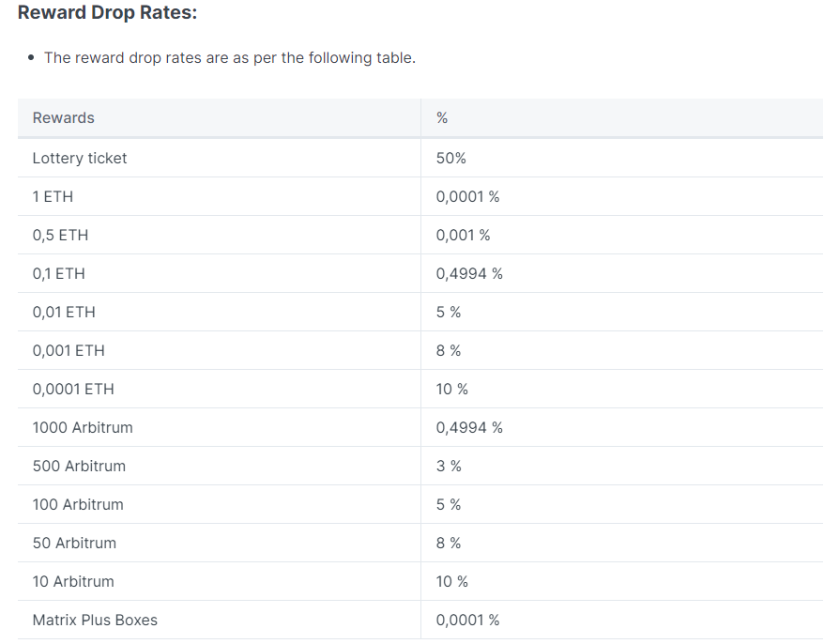Viewport: 824px width, 644px height.
Task: Click 0,4994 % in the 1000 Arbitrum row
Action: (x=469, y=427)
